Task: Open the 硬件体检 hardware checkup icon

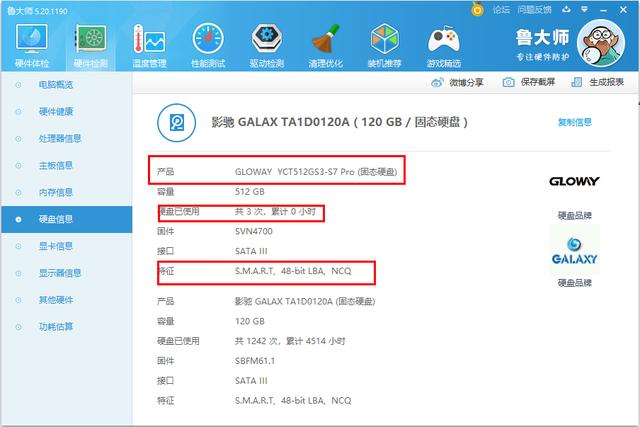Action: (31, 44)
